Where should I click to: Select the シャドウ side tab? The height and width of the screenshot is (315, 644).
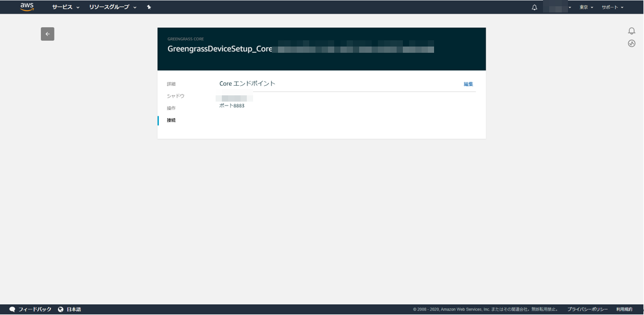point(175,96)
